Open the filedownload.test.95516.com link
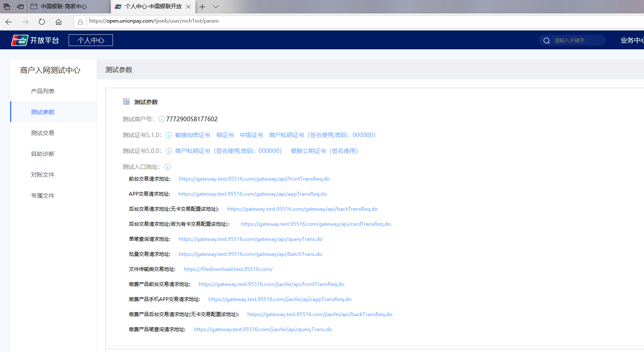 (228, 269)
